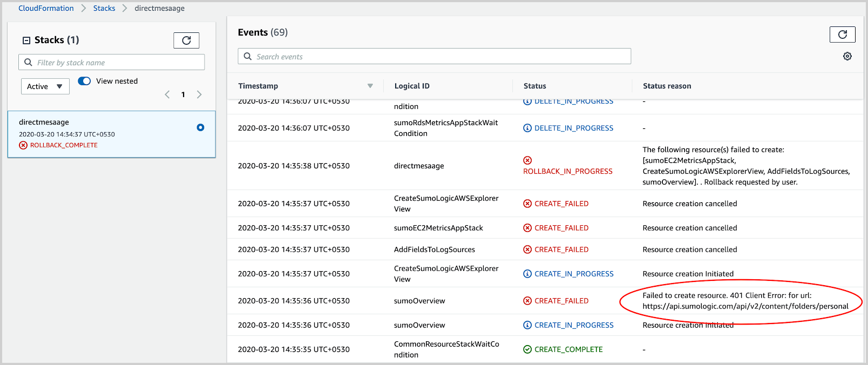Navigate to Stacks breadcrumb
The width and height of the screenshot is (868, 365).
104,8
